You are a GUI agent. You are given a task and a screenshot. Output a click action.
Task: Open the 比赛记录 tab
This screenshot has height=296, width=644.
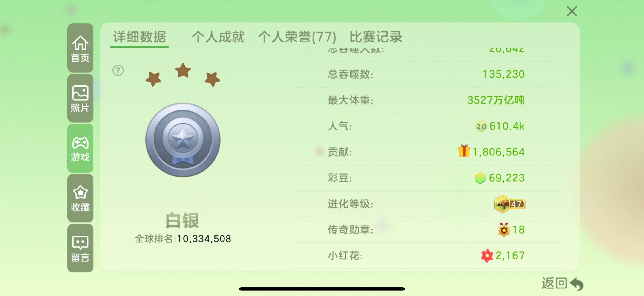coord(376,37)
